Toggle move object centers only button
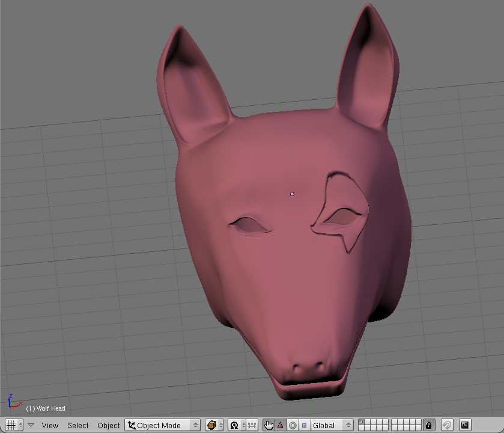The width and height of the screenshot is (504, 433). [252, 425]
